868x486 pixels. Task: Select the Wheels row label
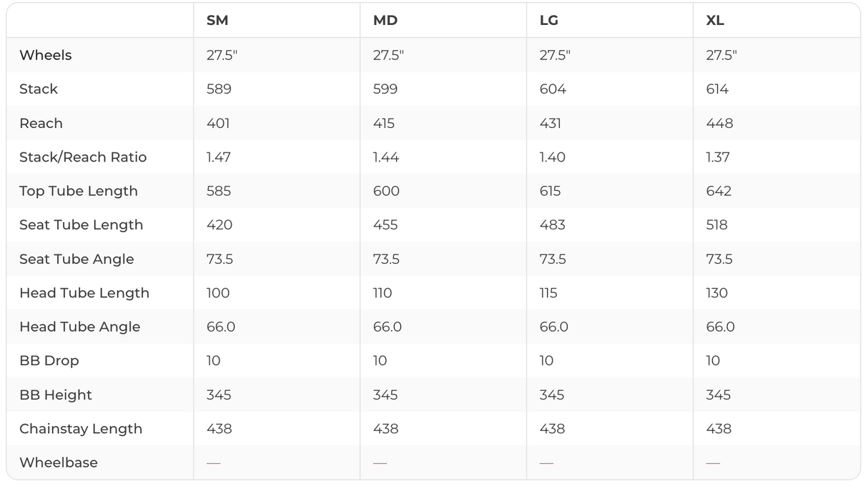(x=46, y=55)
